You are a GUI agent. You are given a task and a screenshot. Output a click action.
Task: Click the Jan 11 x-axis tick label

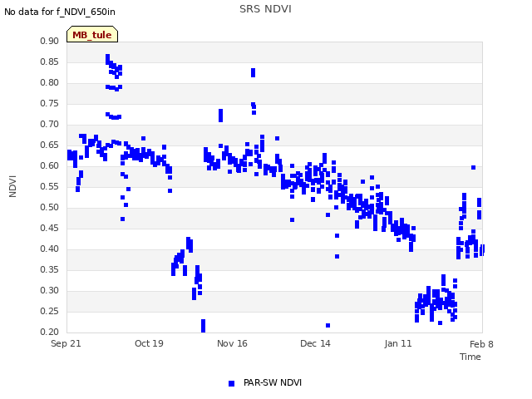point(398,343)
